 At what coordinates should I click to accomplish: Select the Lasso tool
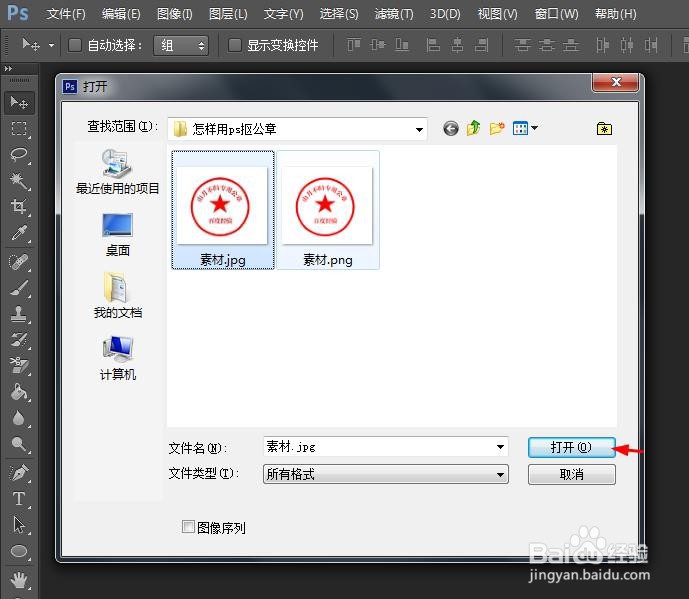(19, 154)
